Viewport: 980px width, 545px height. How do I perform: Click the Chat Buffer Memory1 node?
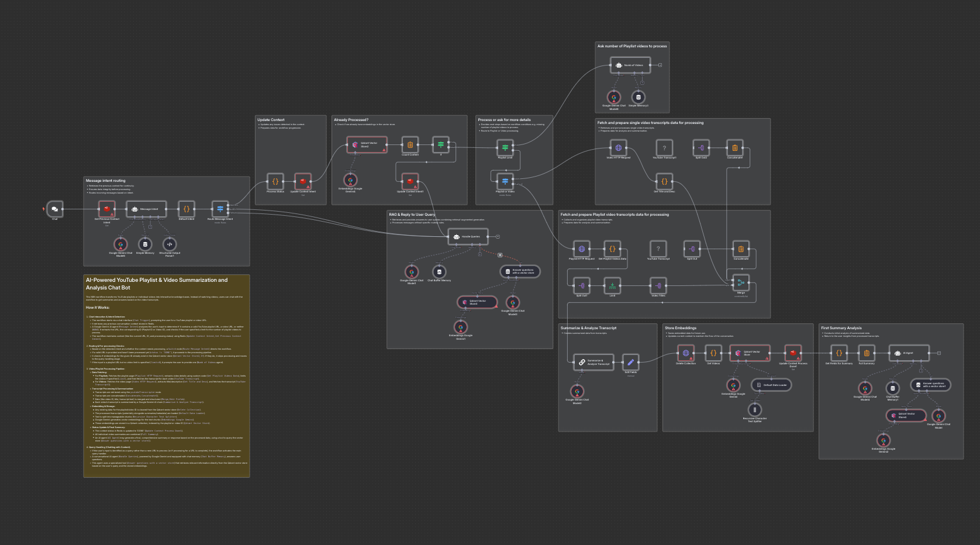click(x=892, y=388)
